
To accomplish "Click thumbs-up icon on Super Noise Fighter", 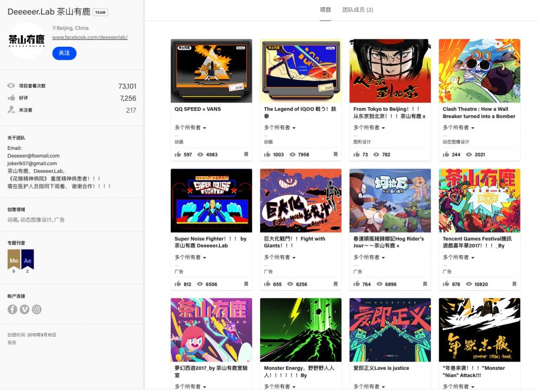I will click(x=178, y=284).
